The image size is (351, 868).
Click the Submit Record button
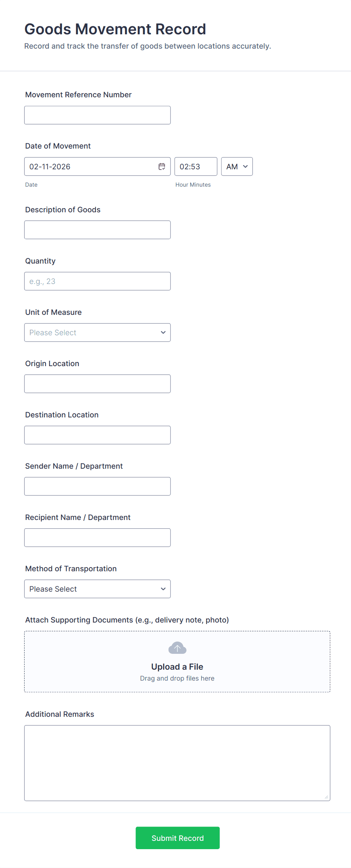(x=177, y=838)
